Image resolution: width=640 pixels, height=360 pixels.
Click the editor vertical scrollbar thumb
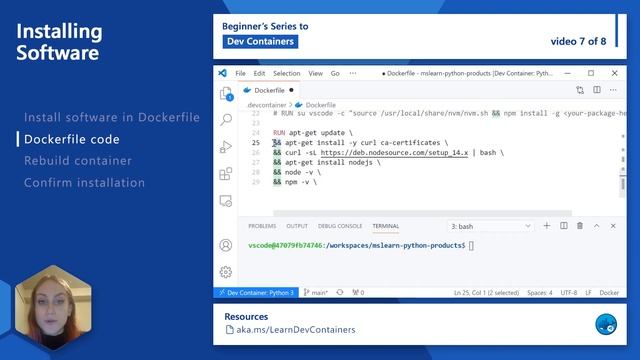click(622, 184)
